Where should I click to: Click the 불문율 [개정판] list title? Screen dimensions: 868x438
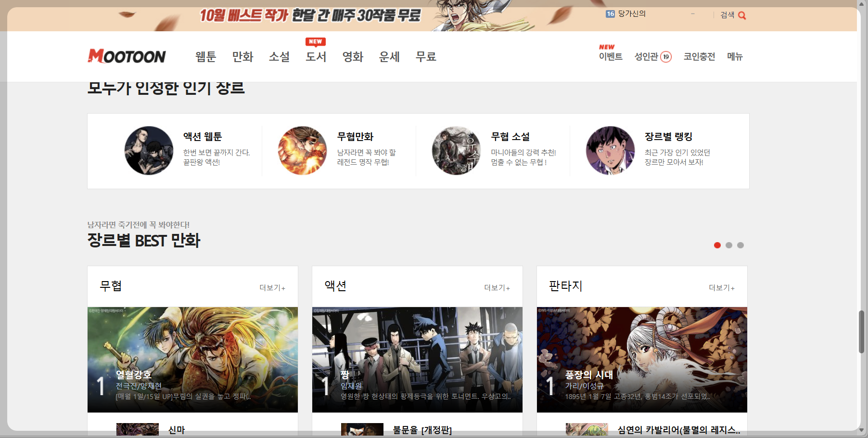tap(422, 430)
